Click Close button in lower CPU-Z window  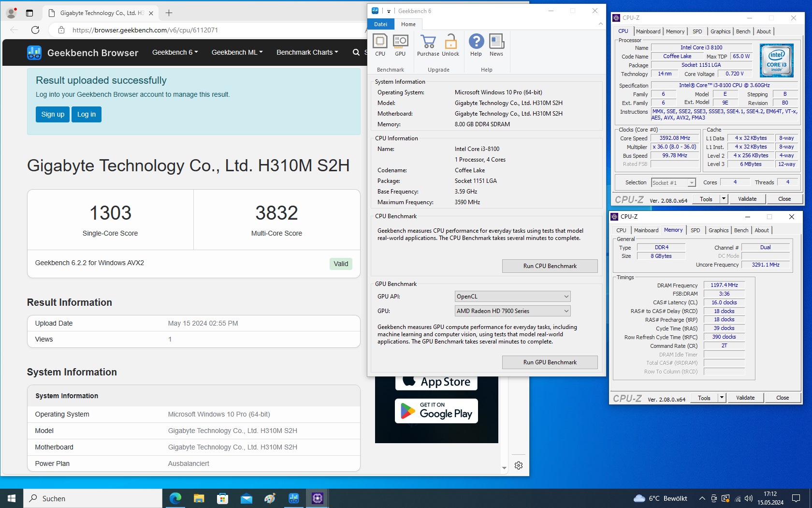(x=783, y=398)
